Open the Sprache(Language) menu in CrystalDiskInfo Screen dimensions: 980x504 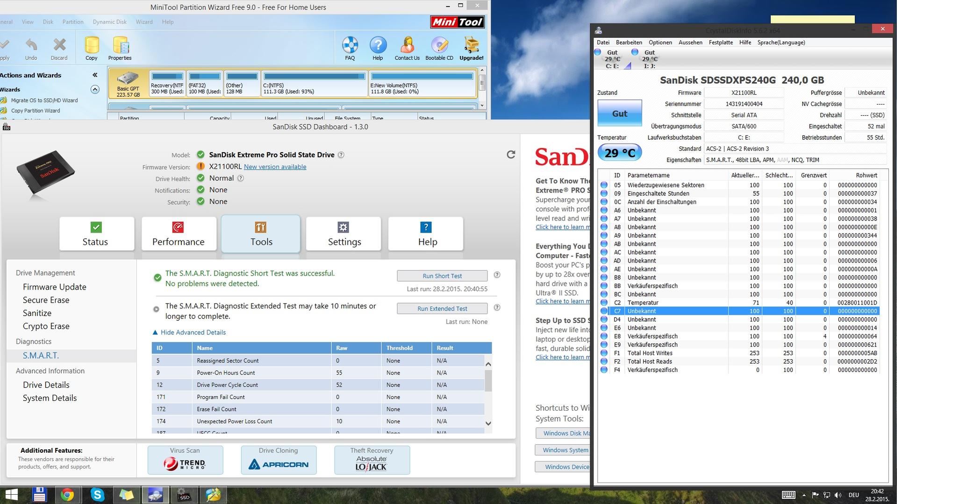coord(781,43)
